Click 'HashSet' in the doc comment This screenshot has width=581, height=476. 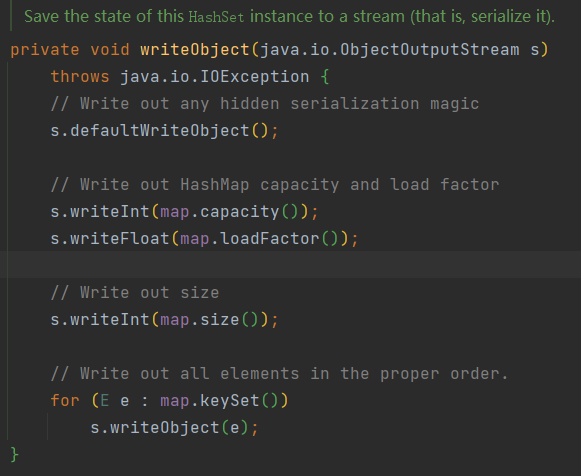tap(216, 17)
